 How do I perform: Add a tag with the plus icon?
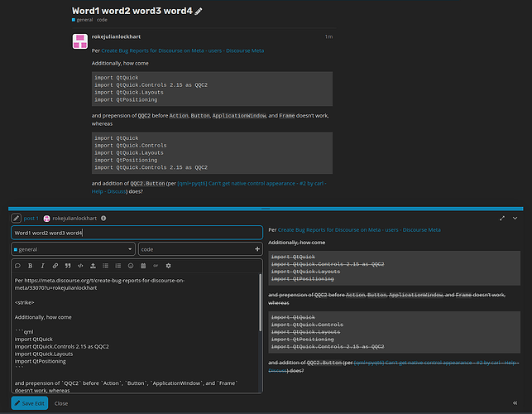point(257,249)
